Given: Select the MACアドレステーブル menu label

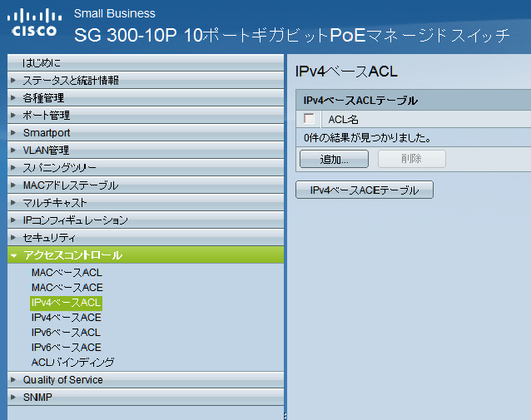Looking at the screenshot, I should [71, 185].
